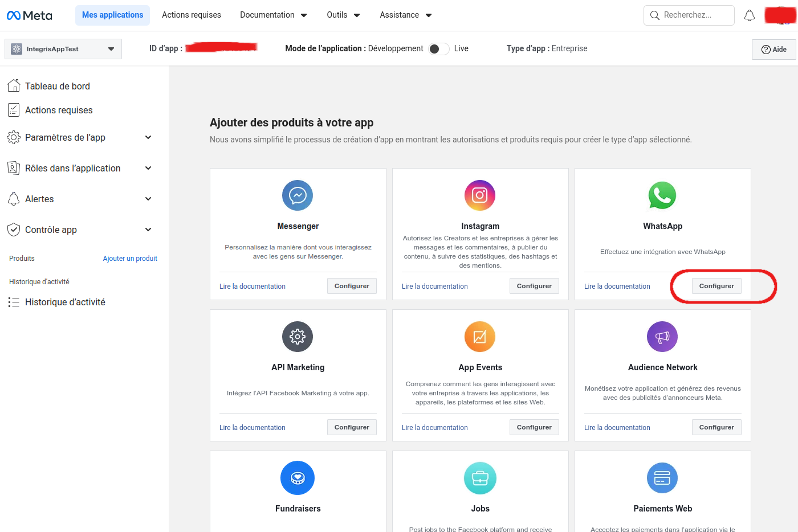
Task: Click the Jobs card title
Action: click(x=480, y=509)
